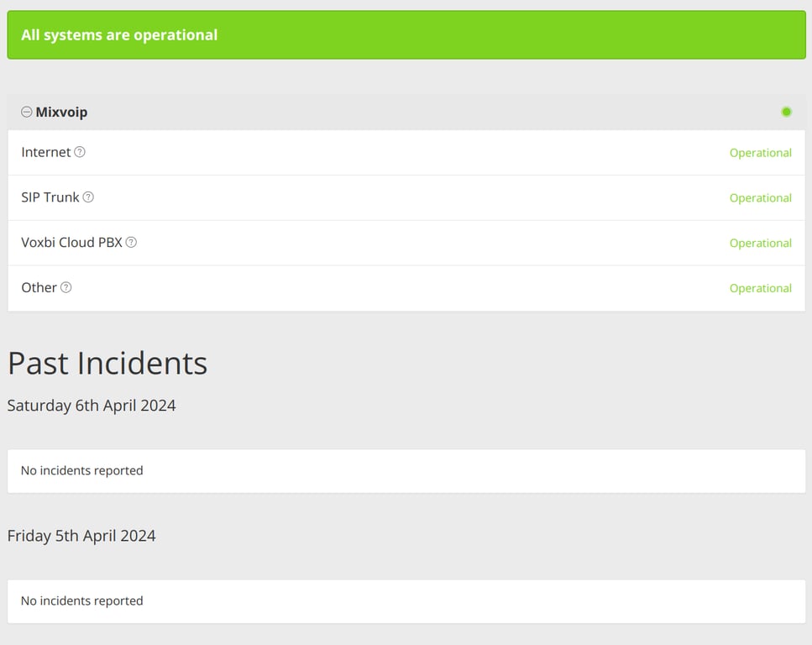This screenshot has width=812, height=645.
Task: Collapse the Mixvoip group with minus icon
Action: pos(27,112)
